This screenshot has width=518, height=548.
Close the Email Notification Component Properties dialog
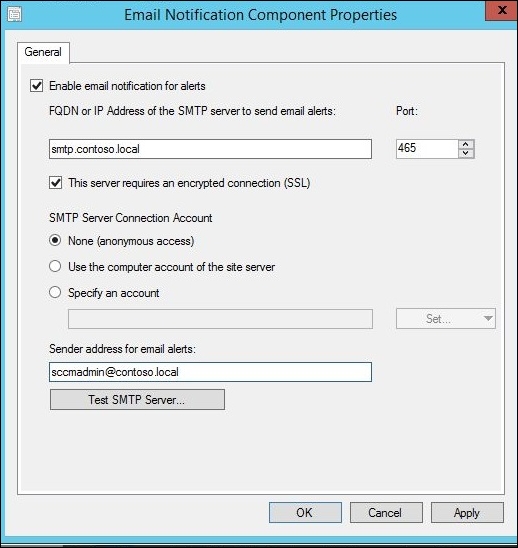(x=501, y=10)
